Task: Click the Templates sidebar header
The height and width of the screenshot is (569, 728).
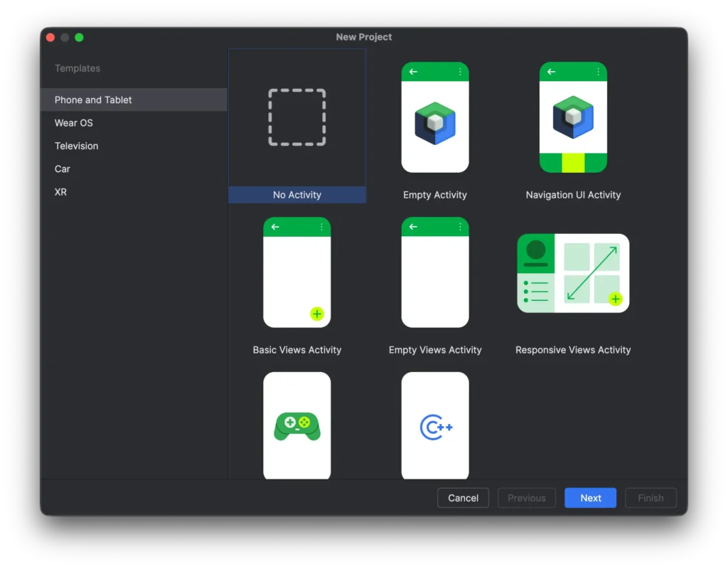Action: [77, 68]
